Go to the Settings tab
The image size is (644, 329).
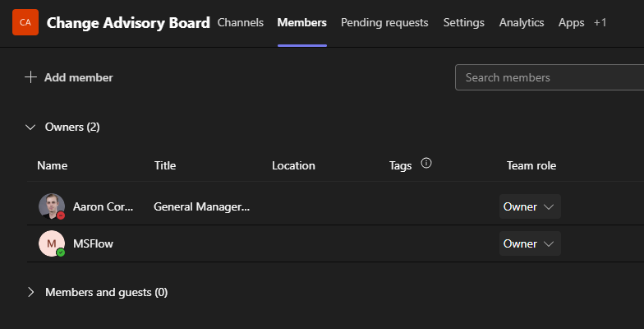point(463,22)
